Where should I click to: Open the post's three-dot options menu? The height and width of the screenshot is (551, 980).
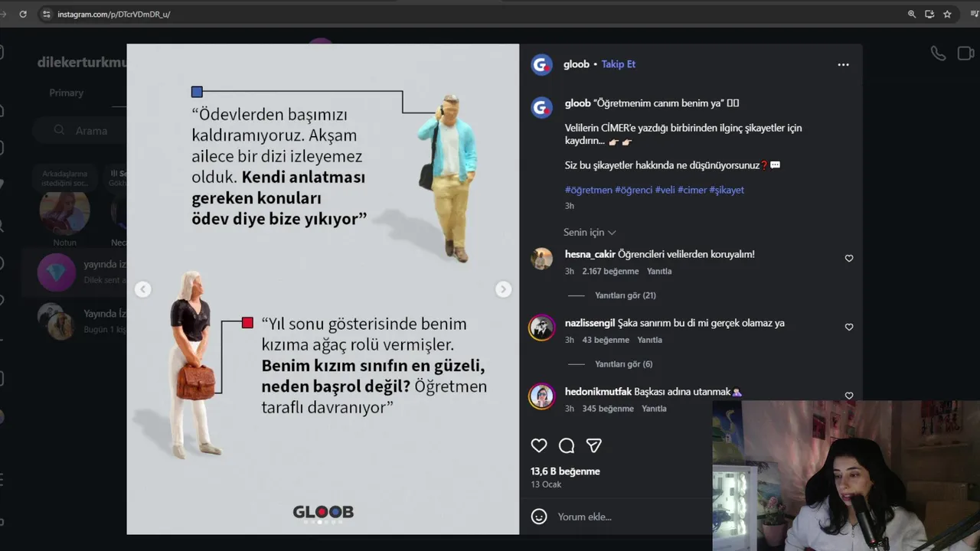pos(843,65)
